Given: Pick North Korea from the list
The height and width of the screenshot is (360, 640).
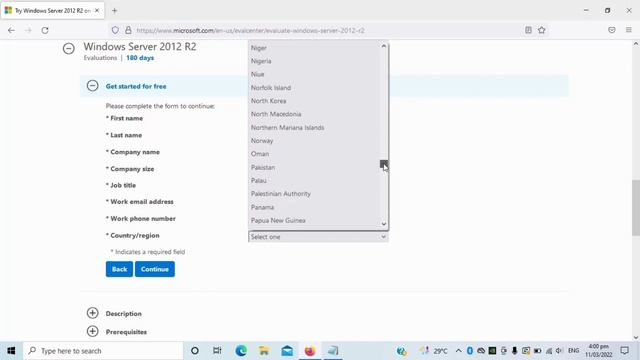Looking at the screenshot, I should (269, 101).
